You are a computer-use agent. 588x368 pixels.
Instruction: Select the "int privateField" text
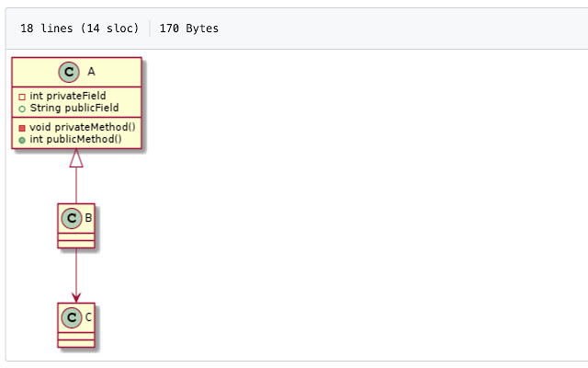(x=67, y=96)
